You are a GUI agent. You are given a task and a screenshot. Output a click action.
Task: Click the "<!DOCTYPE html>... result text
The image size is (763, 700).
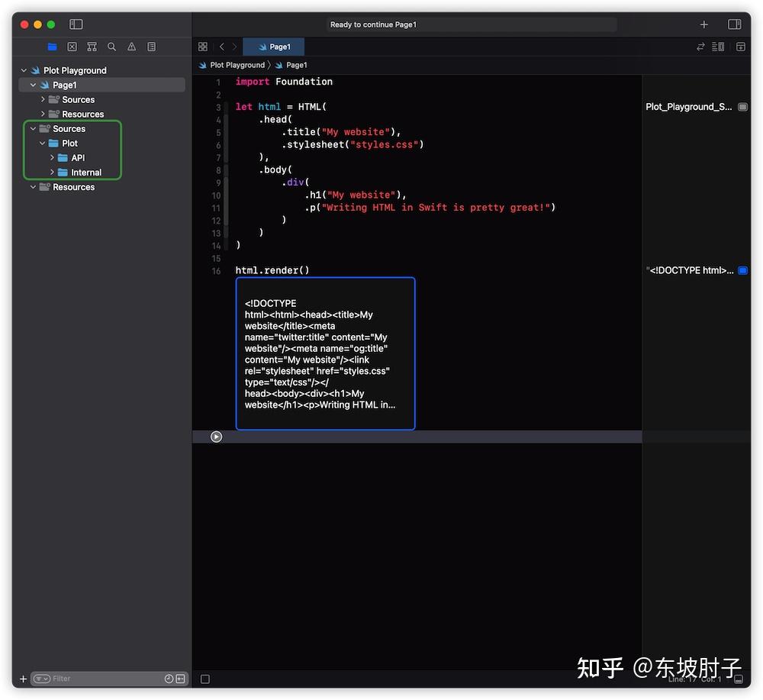[690, 271]
